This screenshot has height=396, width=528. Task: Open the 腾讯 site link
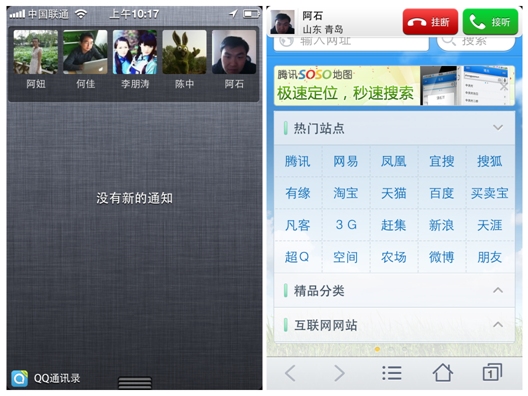point(298,161)
